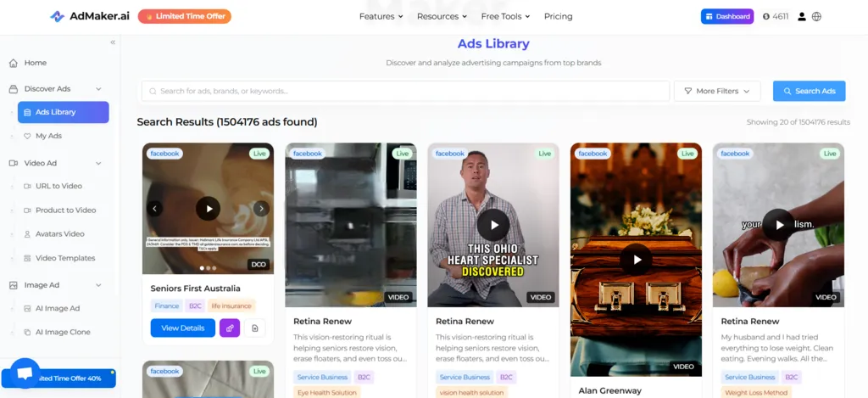Select the life insurance tag

pyautogui.click(x=231, y=306)
